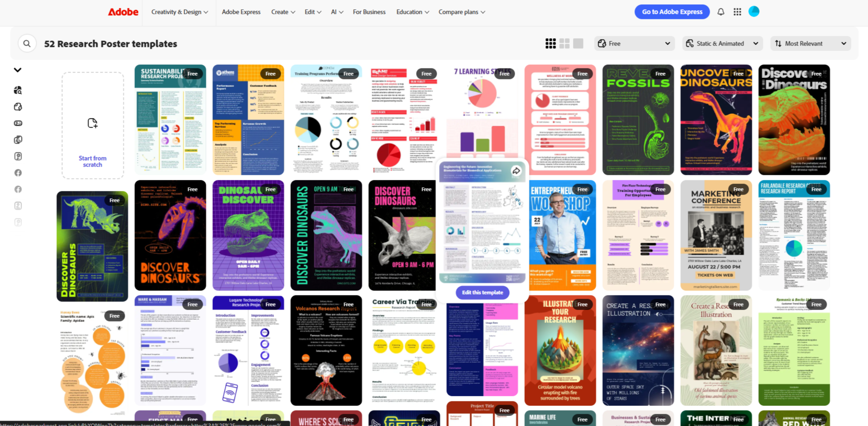The width and height of the screenshot is (868, 426).
Task: Click the notifications bell icon
Action: [721, 12]
